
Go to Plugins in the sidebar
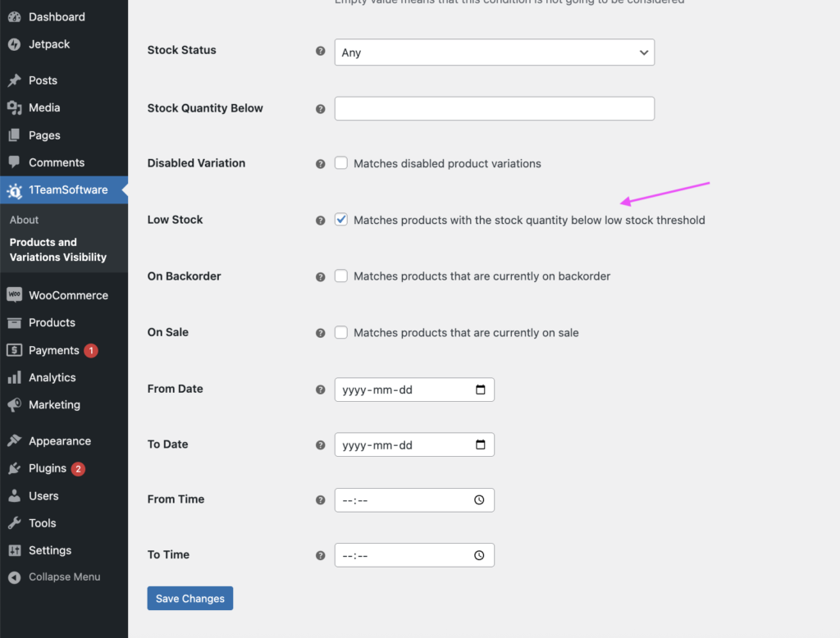48,468
